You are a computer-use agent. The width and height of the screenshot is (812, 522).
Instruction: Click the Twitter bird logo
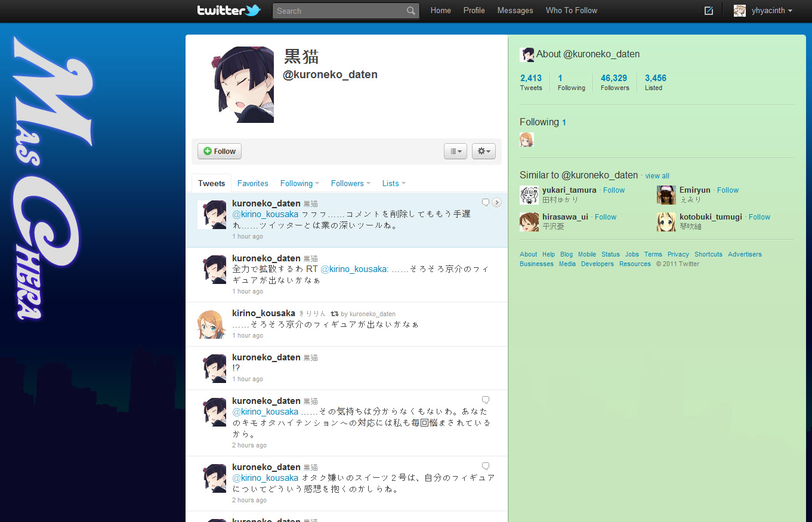point(254,10)
